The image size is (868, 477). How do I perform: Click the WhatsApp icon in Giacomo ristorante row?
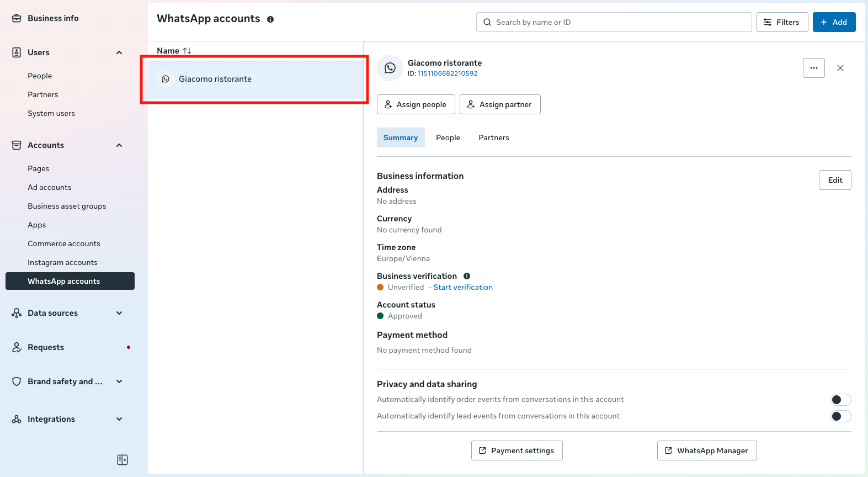pos(166,79)
